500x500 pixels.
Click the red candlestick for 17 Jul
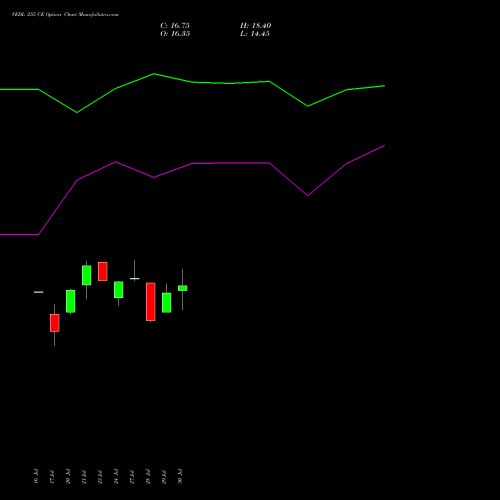pos(55,323)
